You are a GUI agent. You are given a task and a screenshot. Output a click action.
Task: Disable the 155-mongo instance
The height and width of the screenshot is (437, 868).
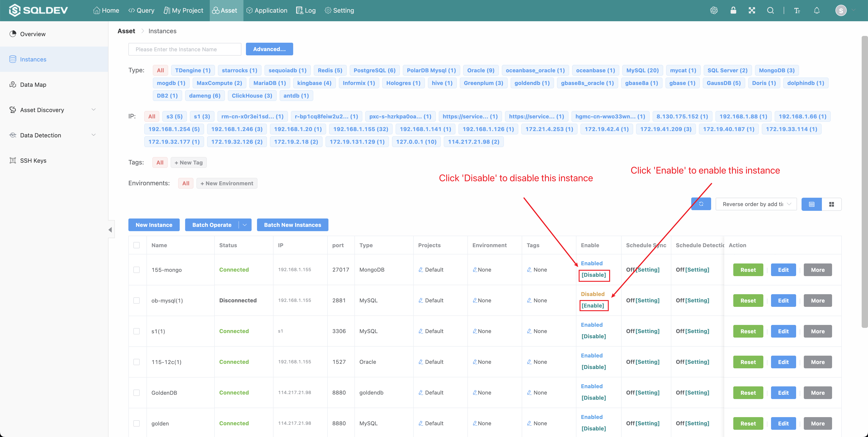coord(594,275)
